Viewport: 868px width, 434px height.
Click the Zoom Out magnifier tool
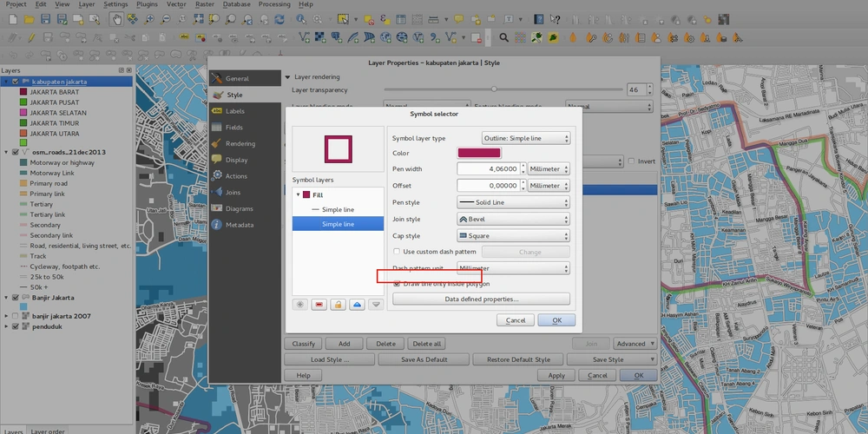[165, 19]
